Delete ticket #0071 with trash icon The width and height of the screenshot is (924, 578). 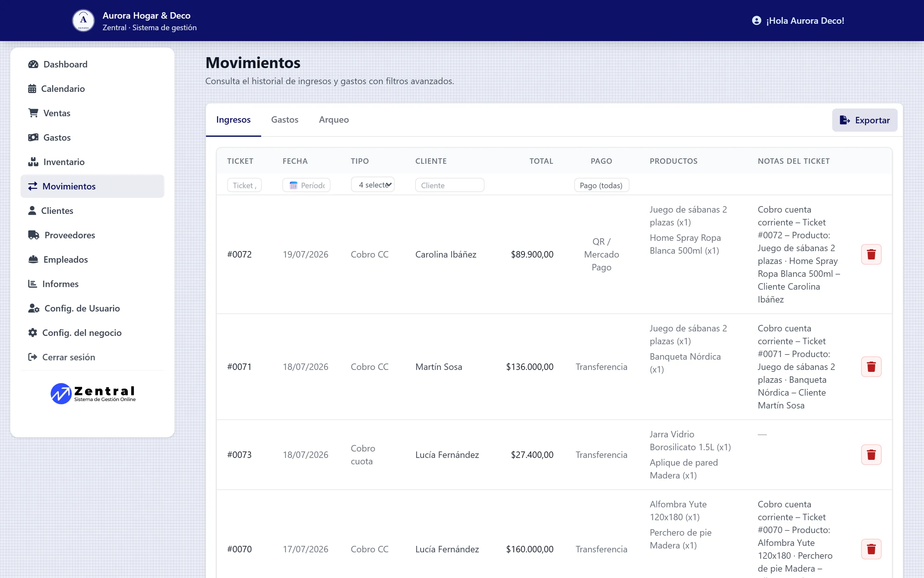(x=871, y=367)
